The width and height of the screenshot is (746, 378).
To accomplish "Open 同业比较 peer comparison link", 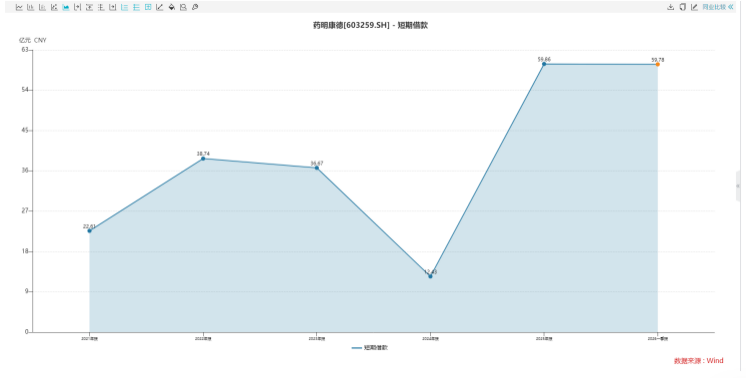I will (714, 7).
